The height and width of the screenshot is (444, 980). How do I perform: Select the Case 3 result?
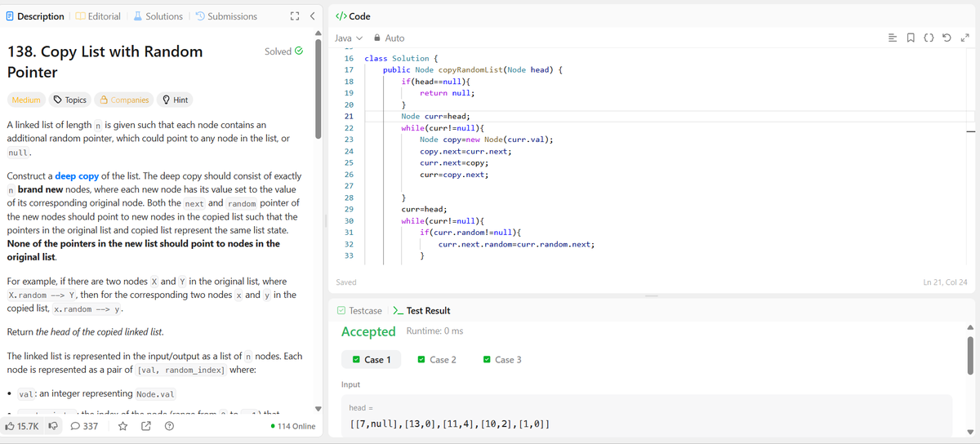(502, 360)
